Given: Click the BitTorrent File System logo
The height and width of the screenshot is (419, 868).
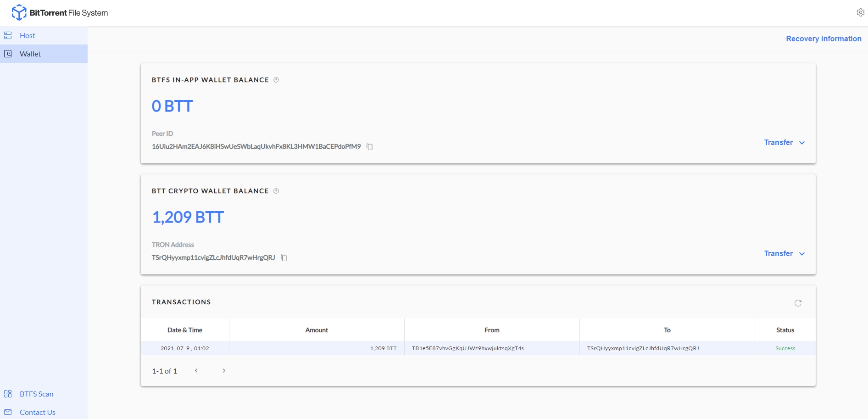Looking at the screenshot, I should point(60,12).
